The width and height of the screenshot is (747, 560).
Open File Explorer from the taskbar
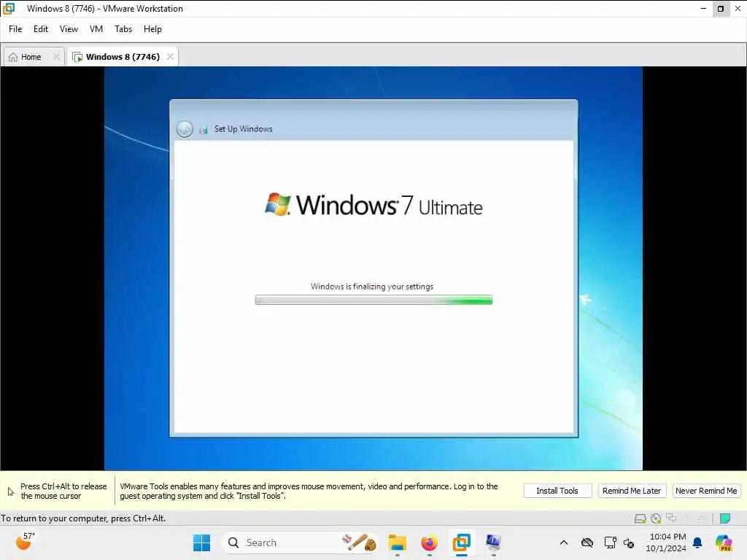[398, 542]
